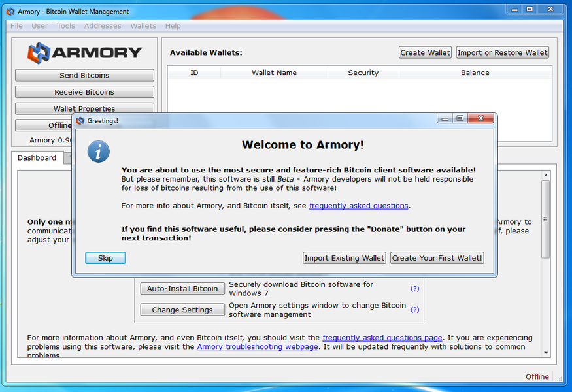Skip the welcome dialog
Viewport: 572px width, 392px height.
(105, 258)
